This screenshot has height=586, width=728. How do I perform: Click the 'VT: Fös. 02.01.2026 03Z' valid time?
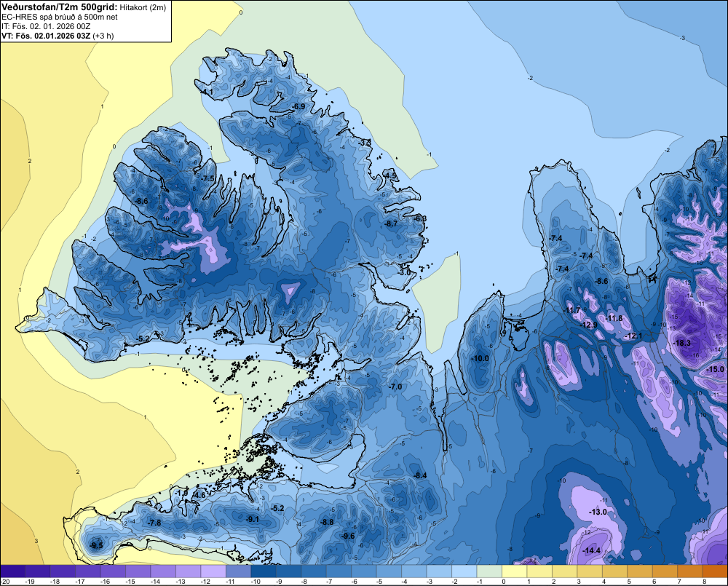coord(46,36)
